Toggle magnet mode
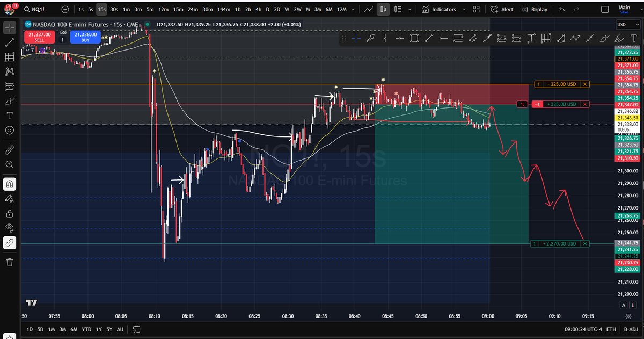The width and height of the screenshot is (644, 339). coord(10,184)
